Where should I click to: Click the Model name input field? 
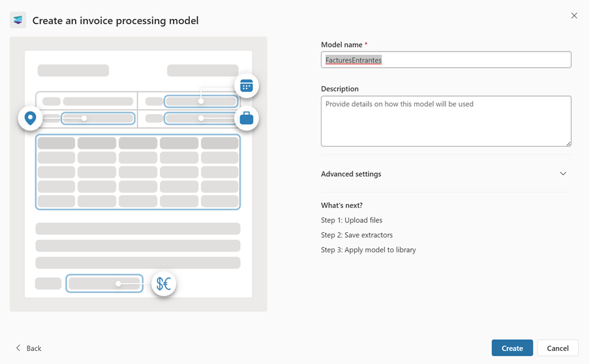(x=446, y=60)
